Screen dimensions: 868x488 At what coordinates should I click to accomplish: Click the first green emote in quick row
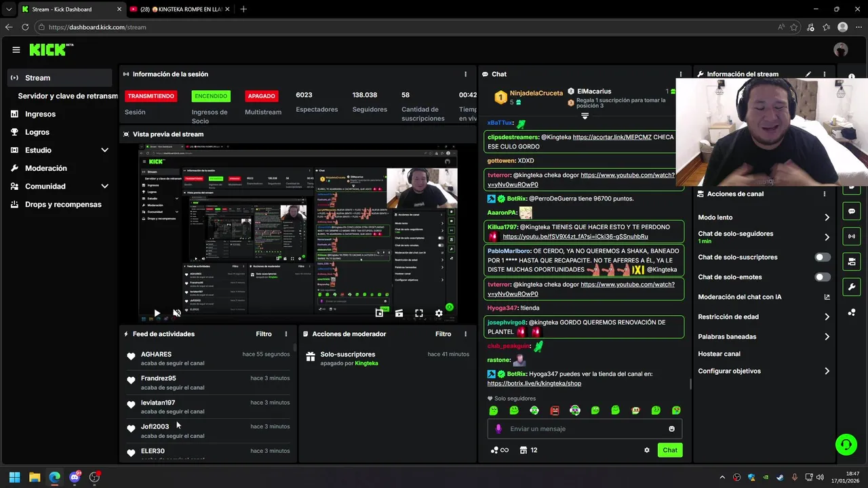click(494, 410)
